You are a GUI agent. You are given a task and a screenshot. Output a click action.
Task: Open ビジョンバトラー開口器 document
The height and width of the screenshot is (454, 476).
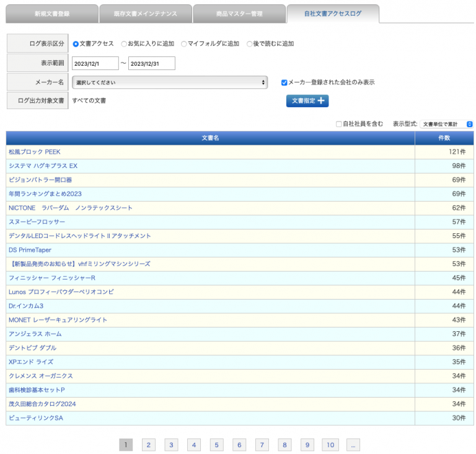[40, 180]
